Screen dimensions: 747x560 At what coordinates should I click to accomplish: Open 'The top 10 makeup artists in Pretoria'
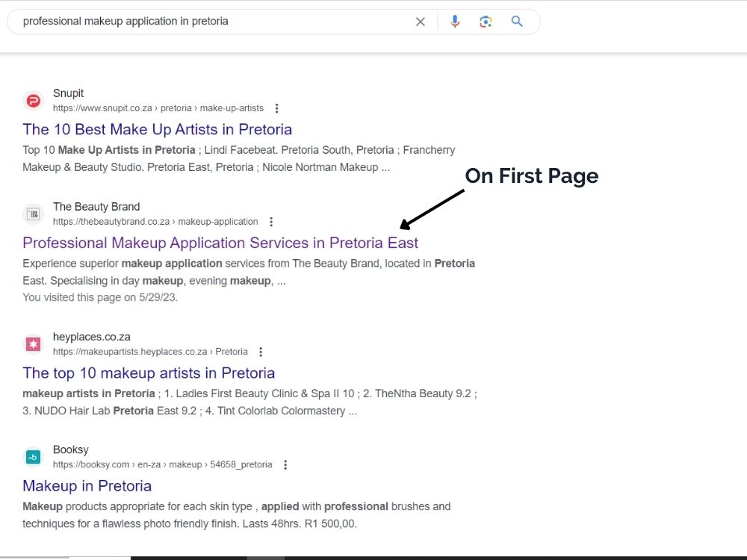pyautogui.click(x=149, y=373)
